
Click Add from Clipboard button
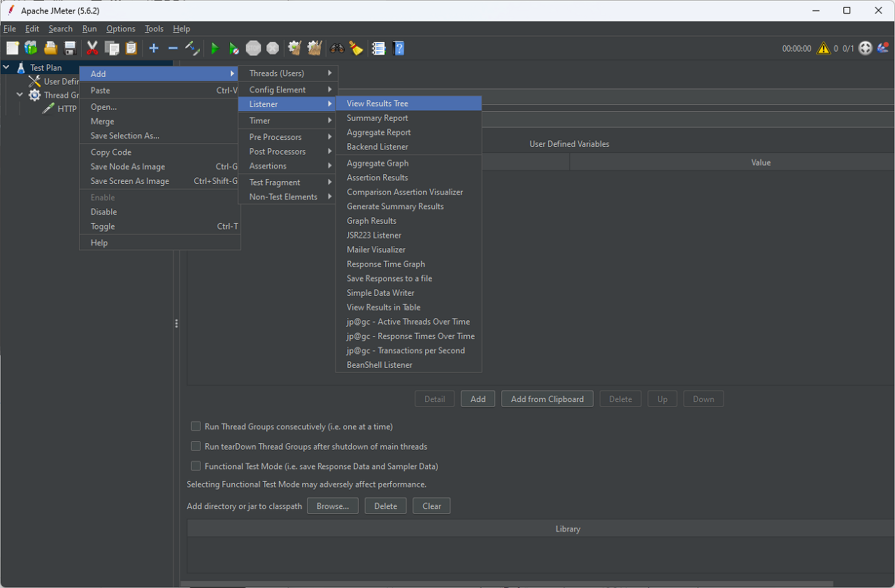[547, 399]
